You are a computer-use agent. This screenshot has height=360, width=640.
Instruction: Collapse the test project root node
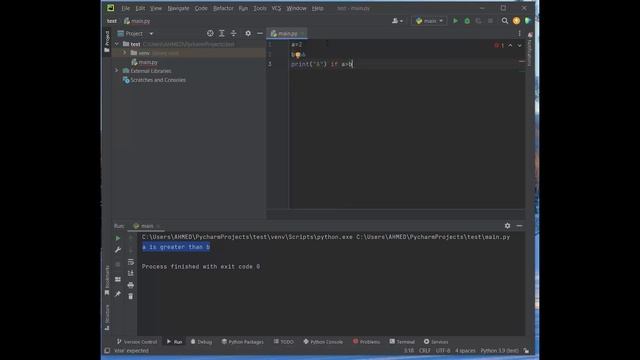(x=117, y=44)
